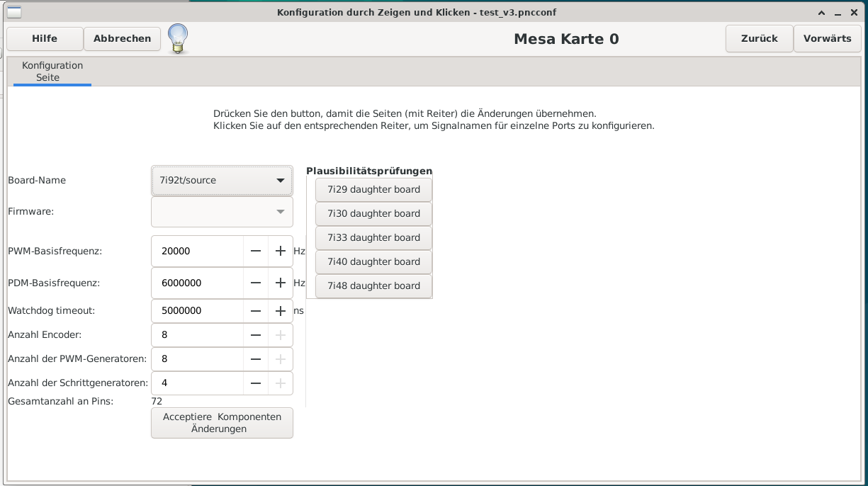Reduce Anzahl der Schrittgeneratoren value
The height and width of the screenshot is (486, 868).
pos(256,383)
